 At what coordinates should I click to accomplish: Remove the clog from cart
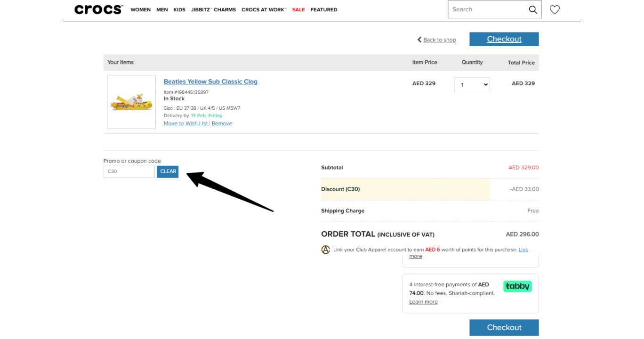(222, 123)
